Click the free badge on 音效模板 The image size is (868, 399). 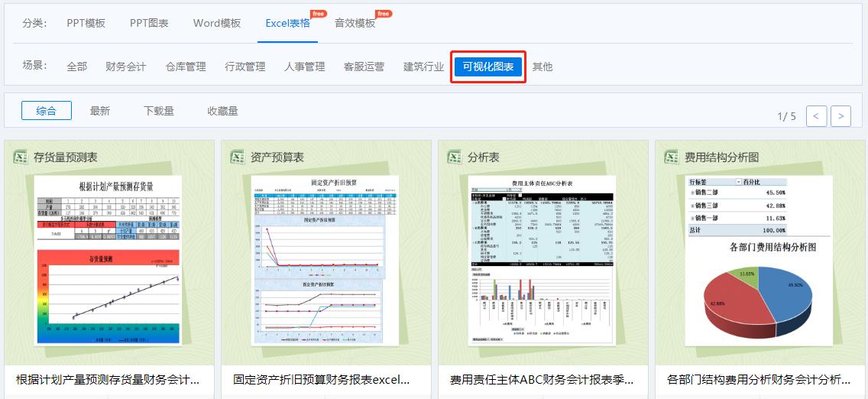click(384, 13)
